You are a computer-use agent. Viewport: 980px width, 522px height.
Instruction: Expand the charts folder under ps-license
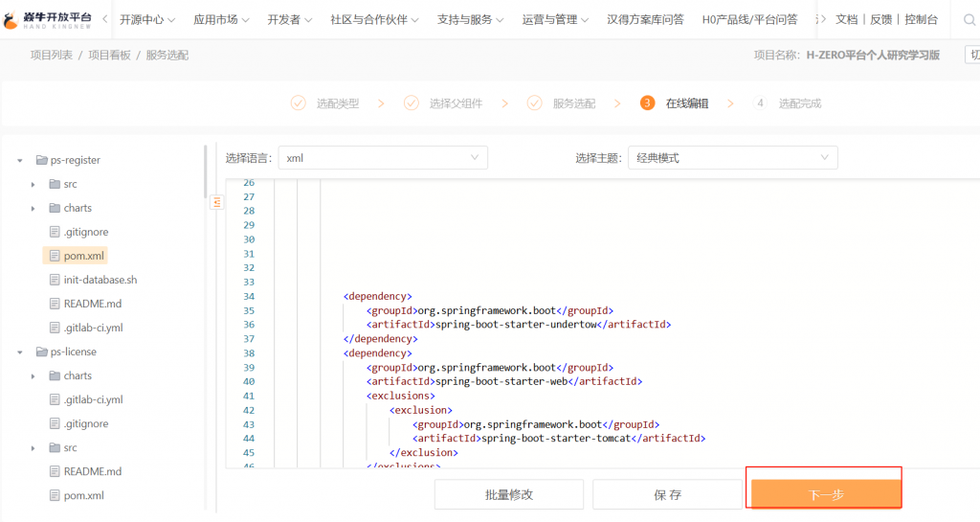33,375
